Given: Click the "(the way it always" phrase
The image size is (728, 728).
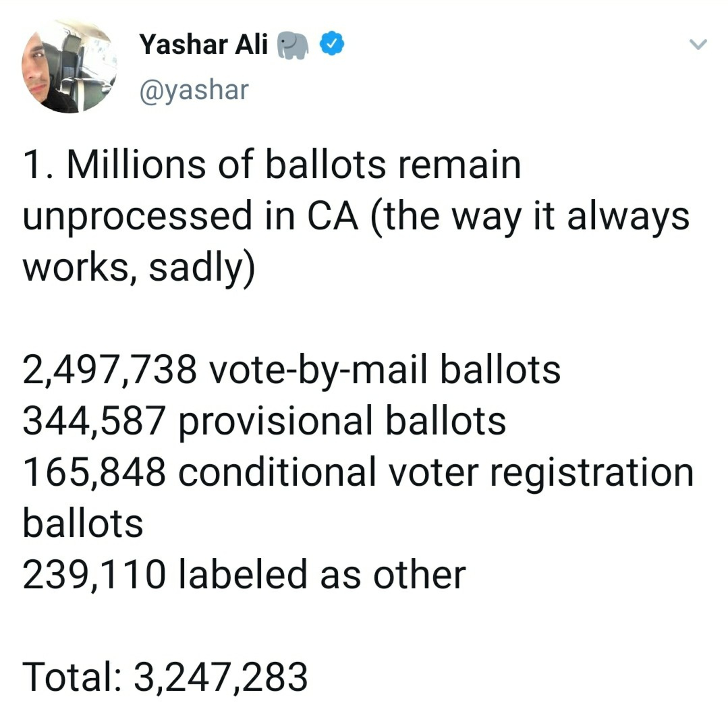Looking at the screenshot, I should click(529, 216).
